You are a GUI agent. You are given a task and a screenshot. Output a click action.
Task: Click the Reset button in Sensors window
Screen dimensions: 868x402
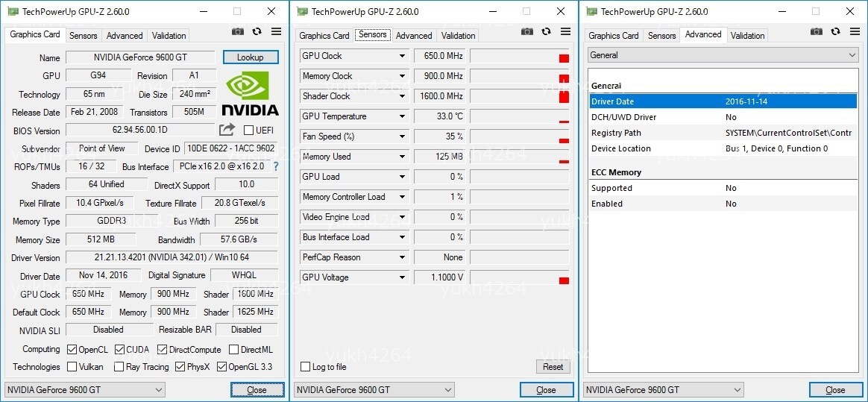tap(553, 366)
